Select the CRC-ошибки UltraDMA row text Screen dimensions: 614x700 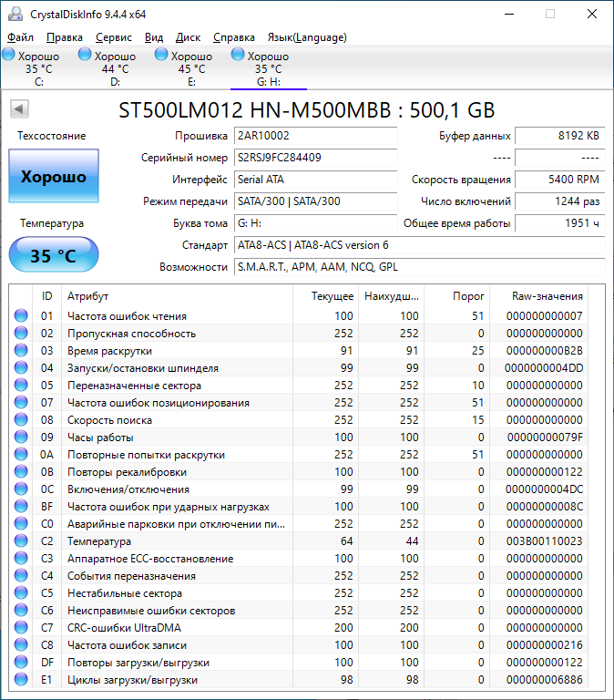click(x=124, y=628)
